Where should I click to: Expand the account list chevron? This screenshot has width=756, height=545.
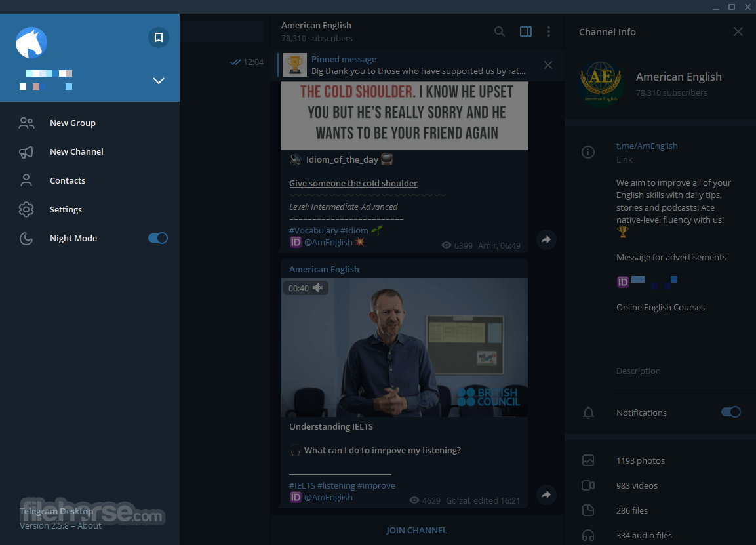tap(159, 81)
